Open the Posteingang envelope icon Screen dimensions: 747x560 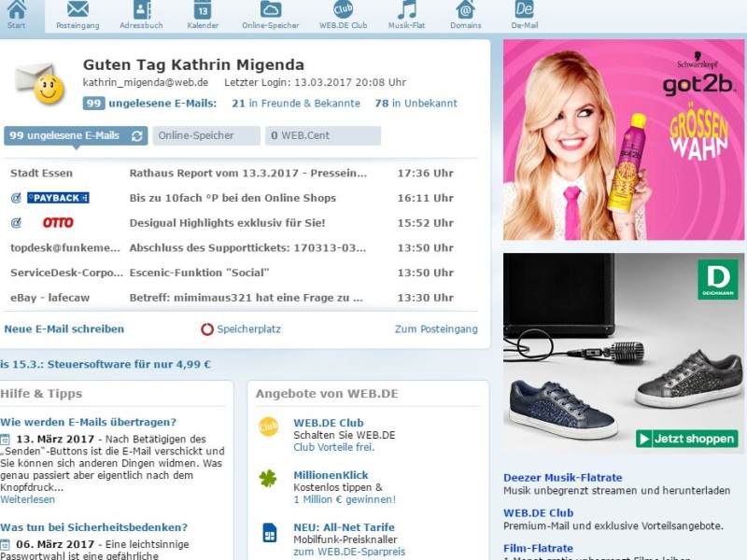[x=78, y=9]
